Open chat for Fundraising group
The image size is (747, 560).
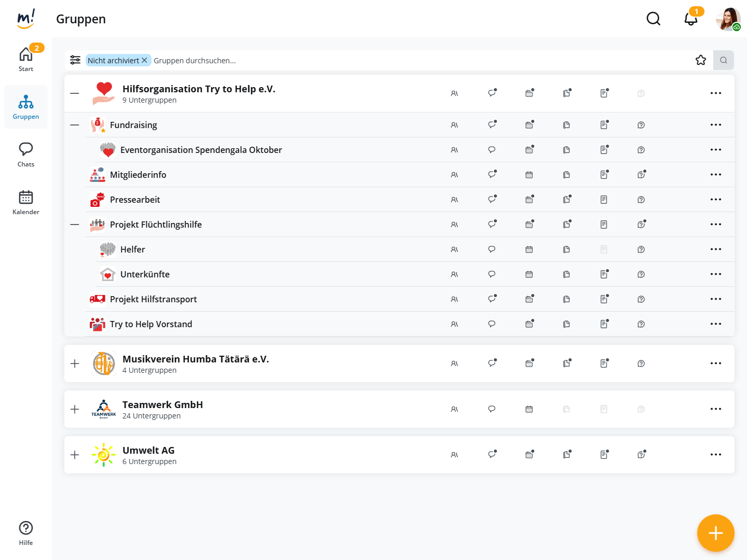(x=492, y=125)
